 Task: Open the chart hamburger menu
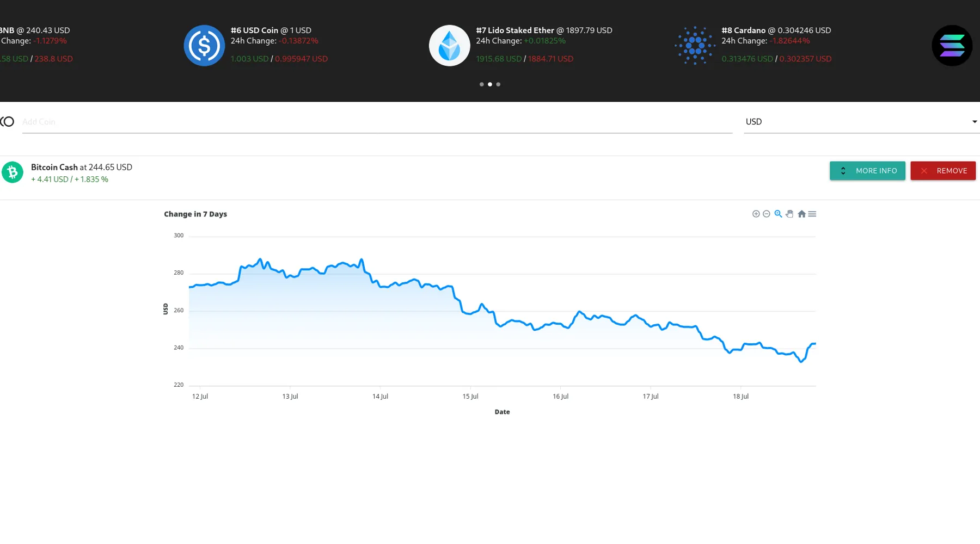(x=812, y=214)
